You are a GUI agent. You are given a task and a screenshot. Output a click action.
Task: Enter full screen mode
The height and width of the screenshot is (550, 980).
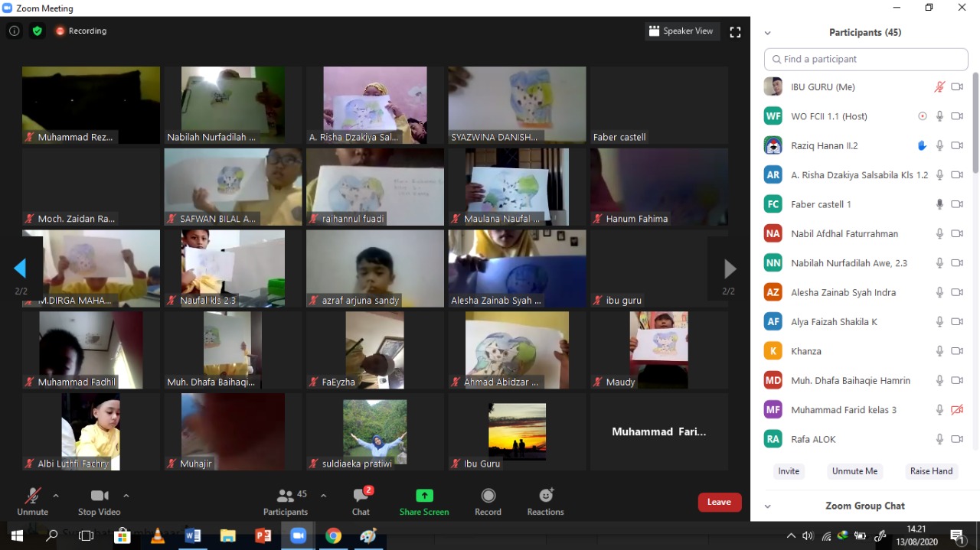[x=735, y=31]
